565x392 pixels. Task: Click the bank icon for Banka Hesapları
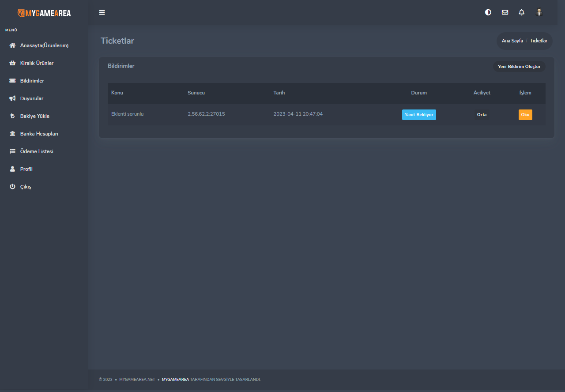(12, 134)
